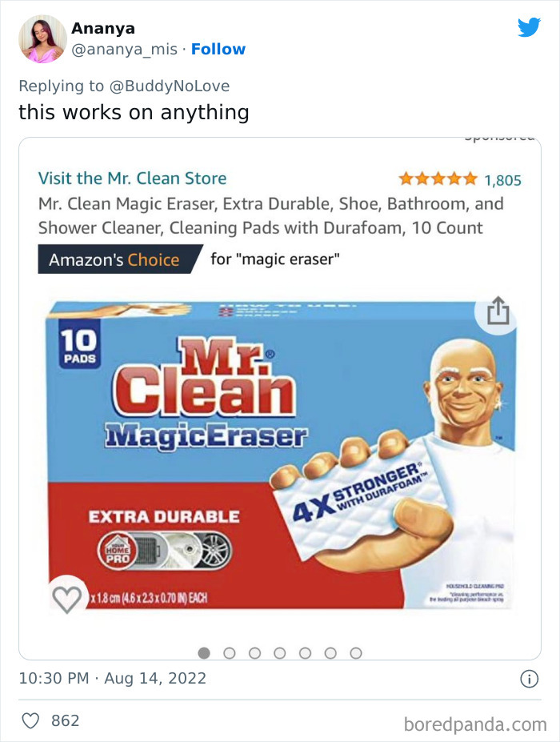View the 1,805 ratings count
The height and width of the screenshot is (742, 560).
pos(502,180)
